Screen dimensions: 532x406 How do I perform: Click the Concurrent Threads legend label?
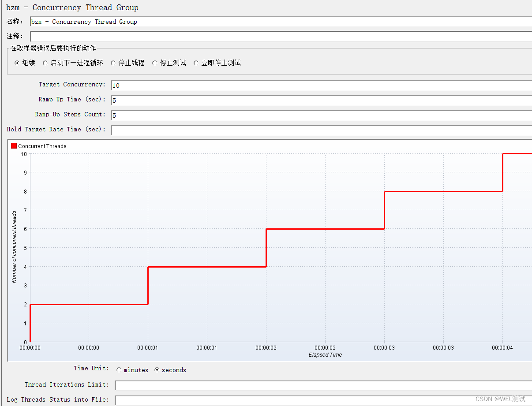42,146
